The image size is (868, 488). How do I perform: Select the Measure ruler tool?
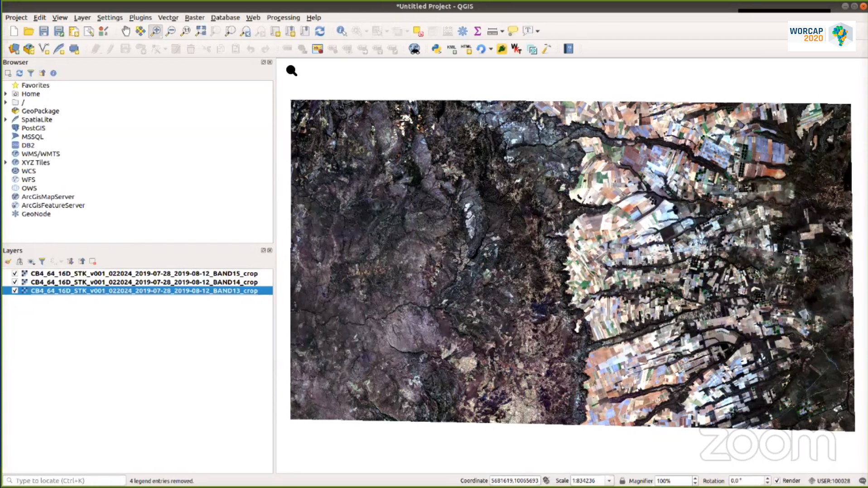(492, 31)
